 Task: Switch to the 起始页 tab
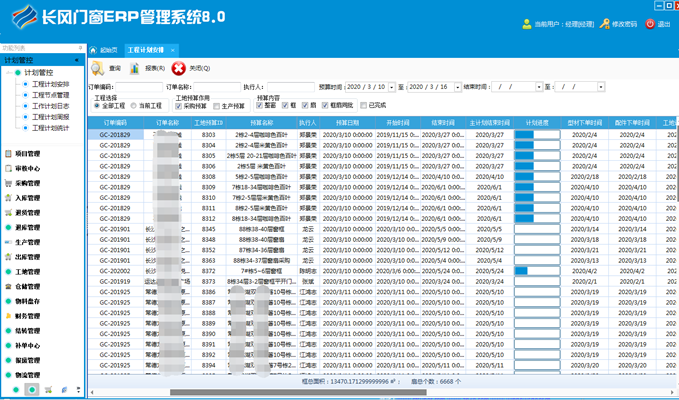click(104, 50)
